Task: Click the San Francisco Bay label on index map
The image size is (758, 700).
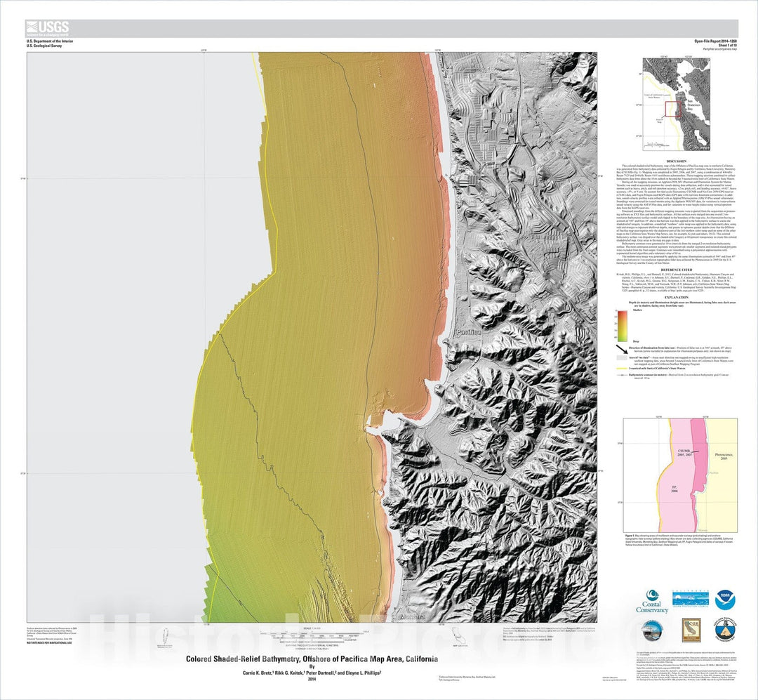Action: (x=693, y=103)
